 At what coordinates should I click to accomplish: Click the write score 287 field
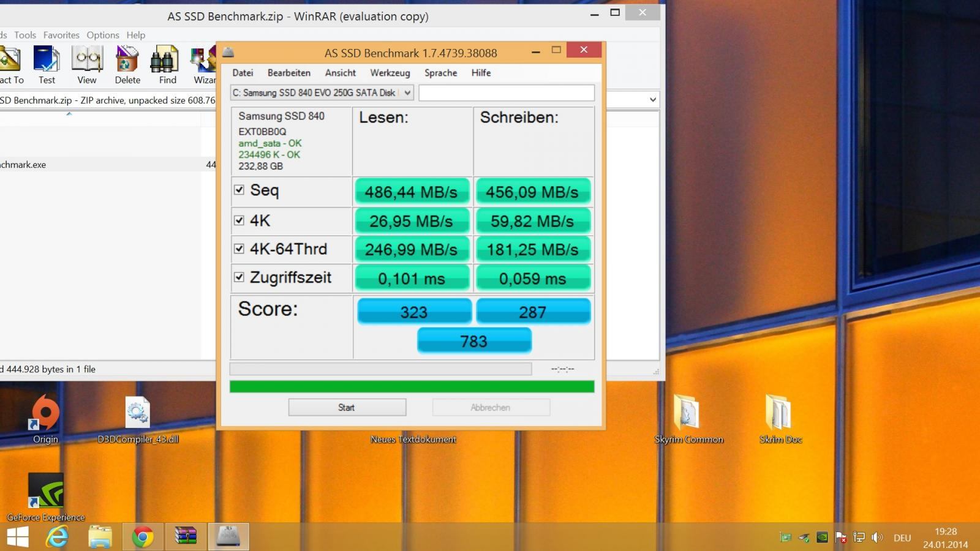[x=533, y=311]
